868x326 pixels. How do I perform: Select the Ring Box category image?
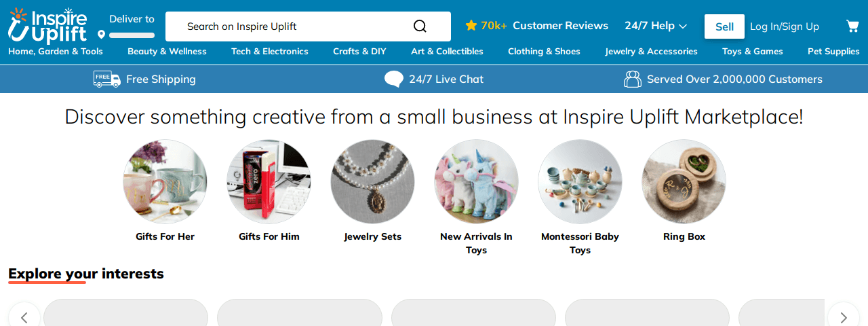[684, 181]
